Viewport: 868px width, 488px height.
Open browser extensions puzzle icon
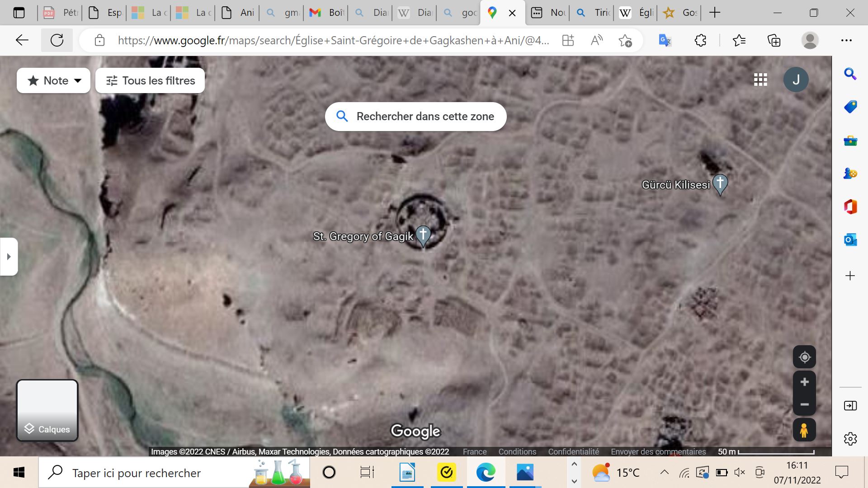700,41
